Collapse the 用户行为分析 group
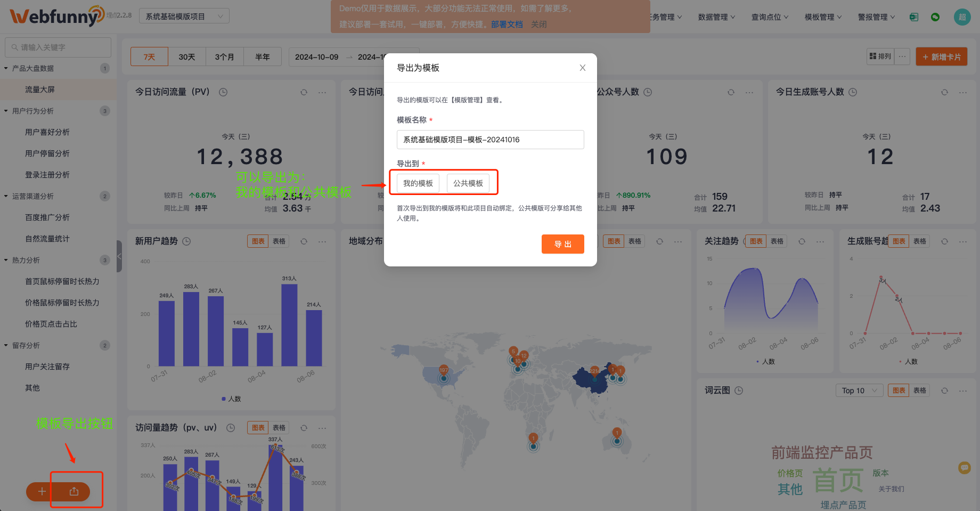The height and width of the screenshot is (511, 980). click(6, 111)
